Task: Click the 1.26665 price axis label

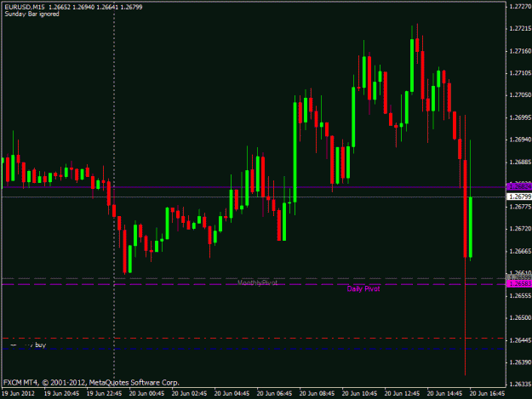Action: (520, 251)
